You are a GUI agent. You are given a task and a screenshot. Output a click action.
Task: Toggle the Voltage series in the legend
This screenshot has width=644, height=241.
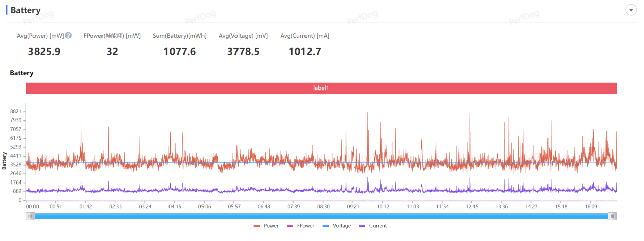[x=336, y=226]
